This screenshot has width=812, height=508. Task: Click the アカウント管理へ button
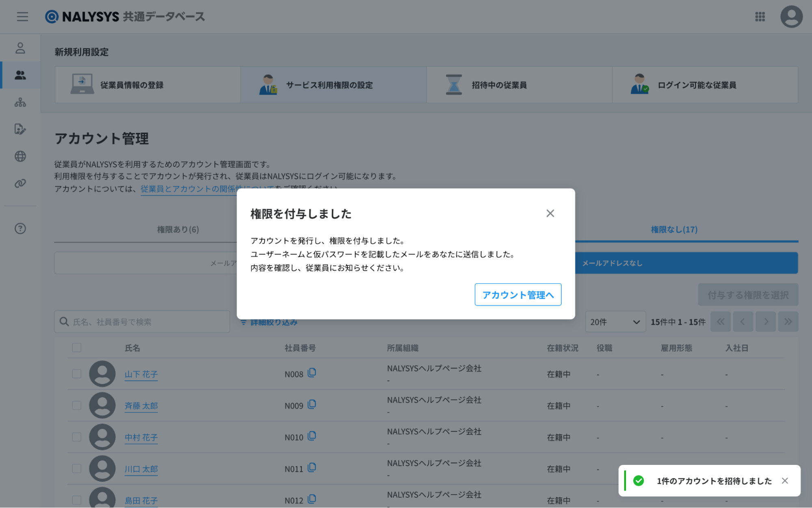tap(518, 295)
